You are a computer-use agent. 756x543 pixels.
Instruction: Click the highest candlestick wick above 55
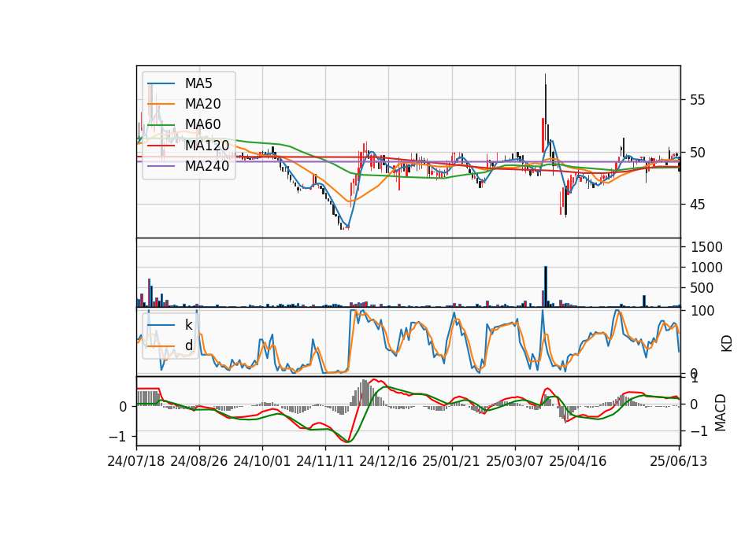[545, 79]
